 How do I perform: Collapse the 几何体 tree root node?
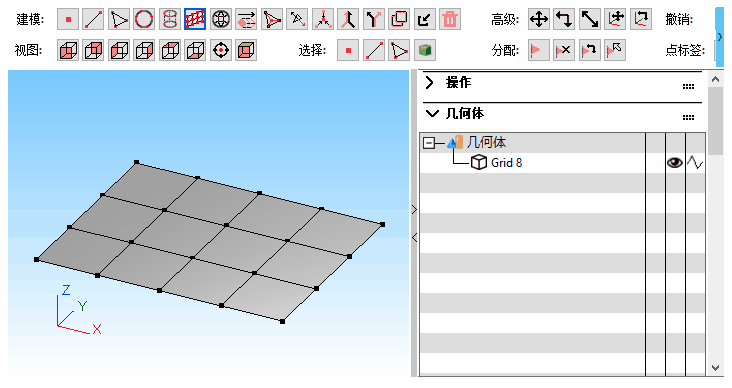(x=429, y=143)
